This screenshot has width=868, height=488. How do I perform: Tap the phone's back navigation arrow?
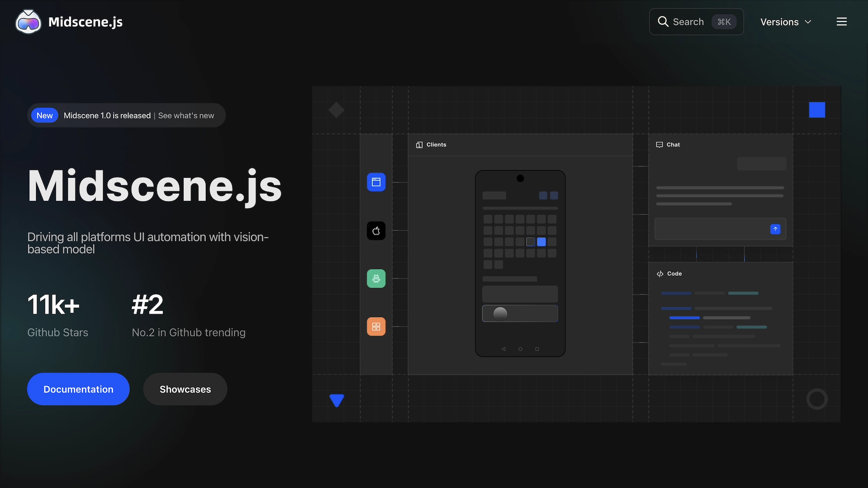coord(503,348)
